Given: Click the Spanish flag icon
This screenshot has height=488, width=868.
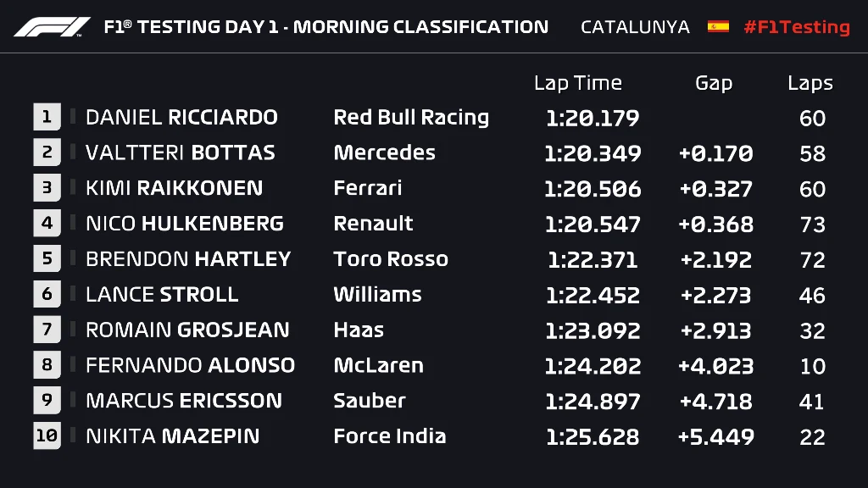Looking at the screenshot, I should pyautogui.click(x=718, y=26).
